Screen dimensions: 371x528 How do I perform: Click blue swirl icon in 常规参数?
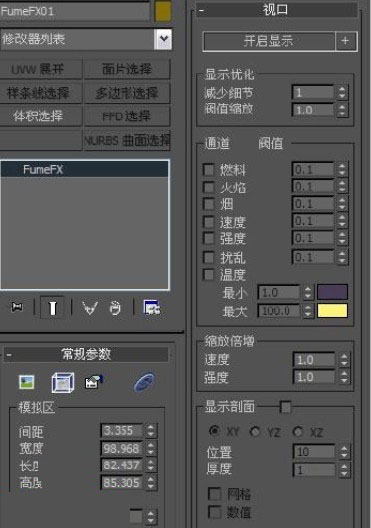tap(144, 382)
